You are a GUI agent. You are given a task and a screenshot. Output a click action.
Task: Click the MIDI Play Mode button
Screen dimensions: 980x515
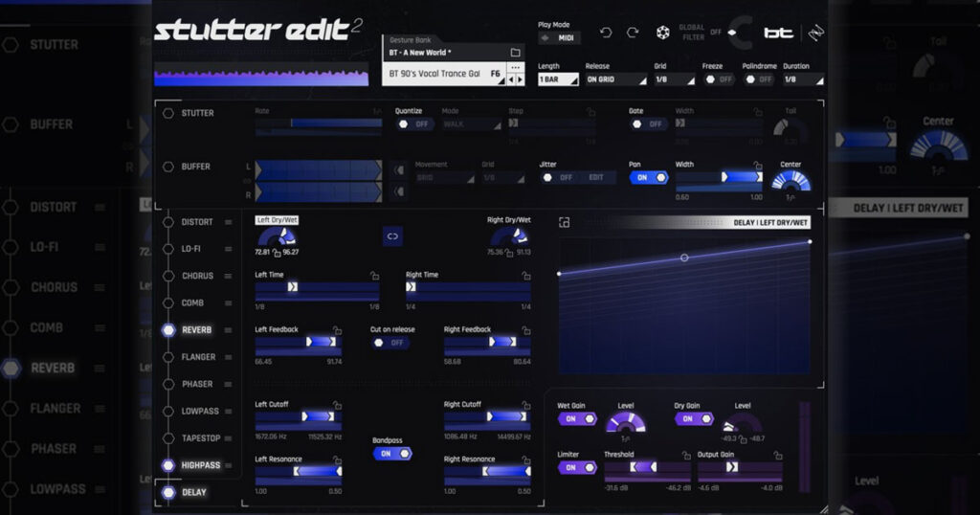pos(559,38)
